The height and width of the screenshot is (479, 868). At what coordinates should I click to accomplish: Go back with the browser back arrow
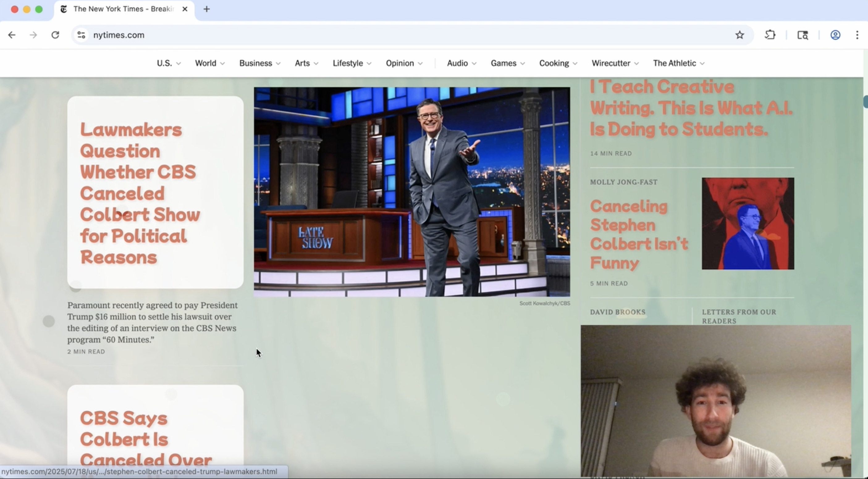[x=12, y=35]
